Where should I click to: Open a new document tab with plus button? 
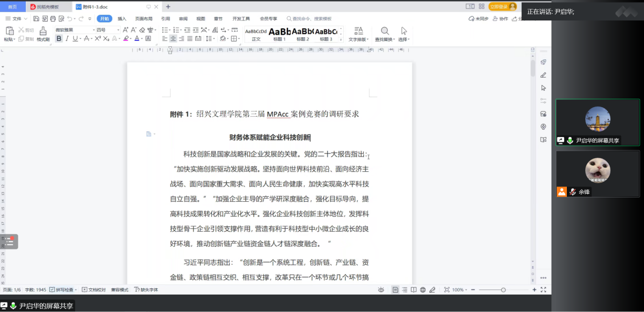coord(168,6)
